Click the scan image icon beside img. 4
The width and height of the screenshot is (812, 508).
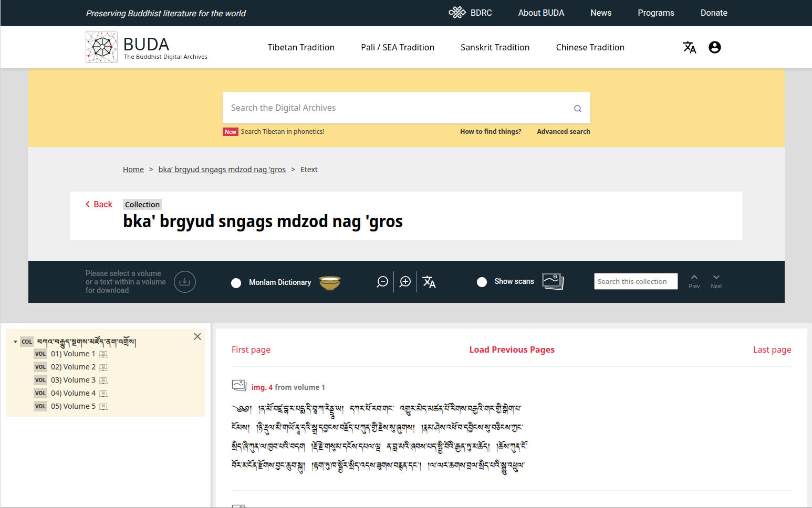click(240, 385)
